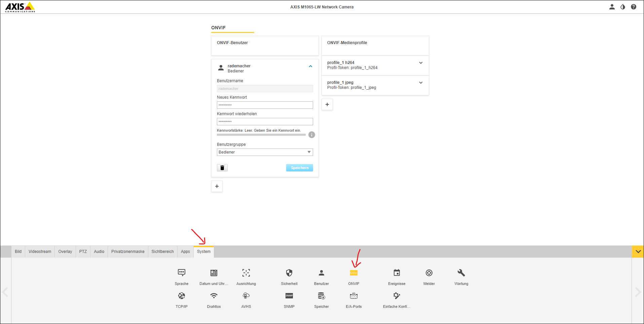The height and width of the screenshot is (324, 644).
Task: Expand profile_1 jpeg media profile
Action: click(421, 83)
